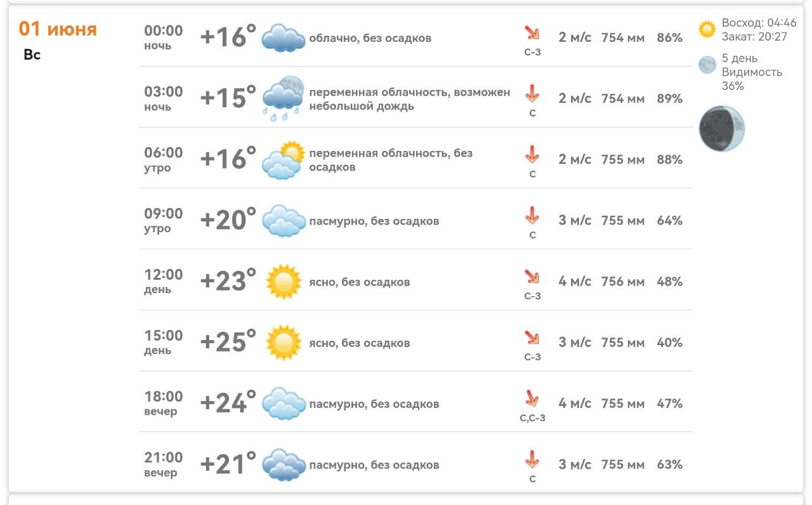This screenshot has height=505, width=812.
Task: Click the rain cloud icon at 03:00
Action: click(x=284, y=98)
